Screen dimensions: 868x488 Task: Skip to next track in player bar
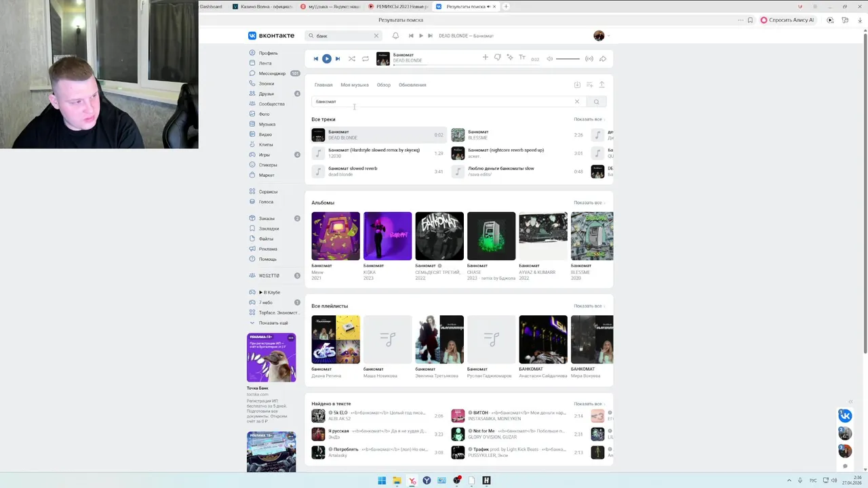[x=338, y=58]
